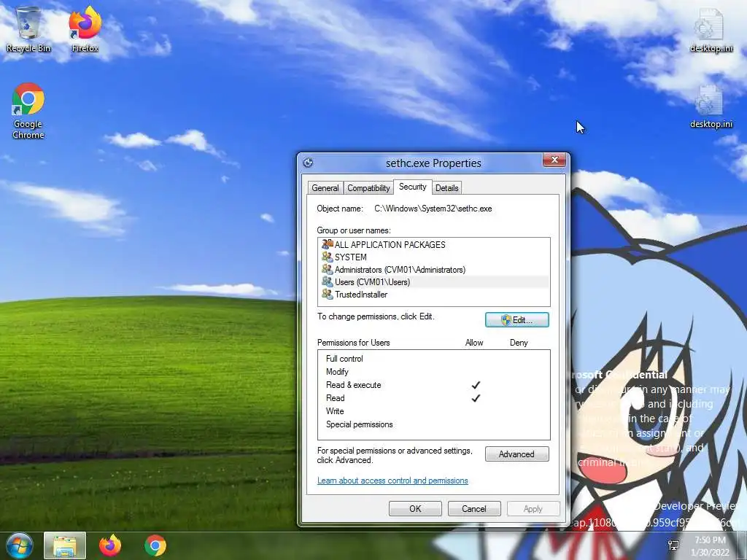Click the ALL APPLICATION PACKAGES group icon

(327, 244)
